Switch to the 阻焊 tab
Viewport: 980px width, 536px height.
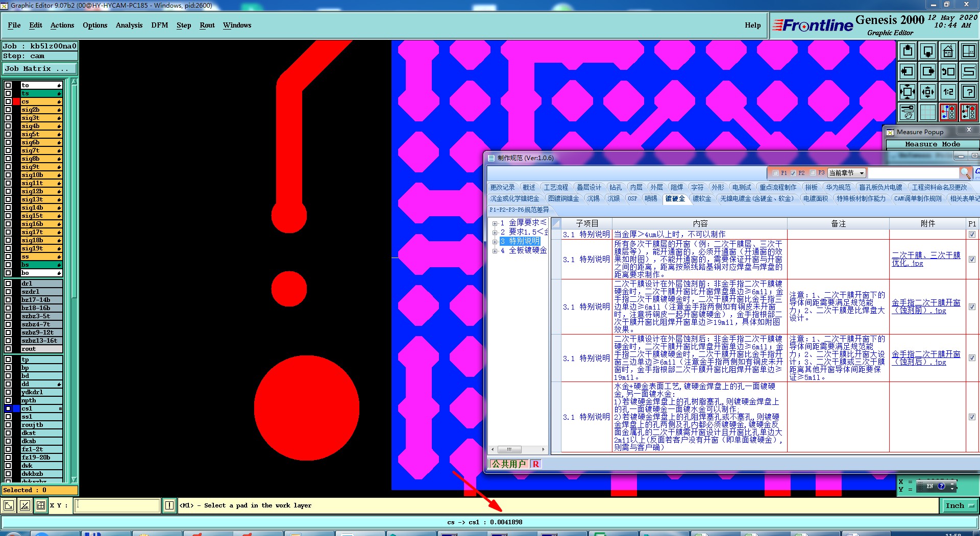point(677,187)
